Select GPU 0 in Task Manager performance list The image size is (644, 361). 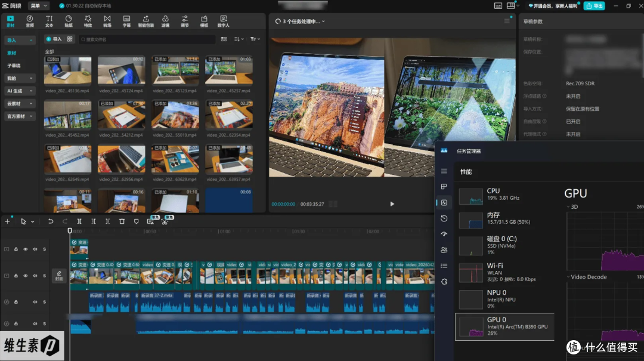click(504, 326)
